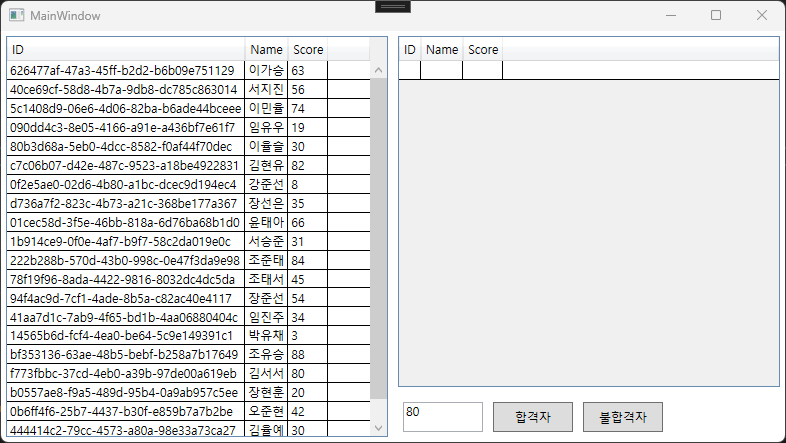The width and height of the screenshot is (786, 443).
Task: Maximize the MainWindow window
Action: [716, 15]
